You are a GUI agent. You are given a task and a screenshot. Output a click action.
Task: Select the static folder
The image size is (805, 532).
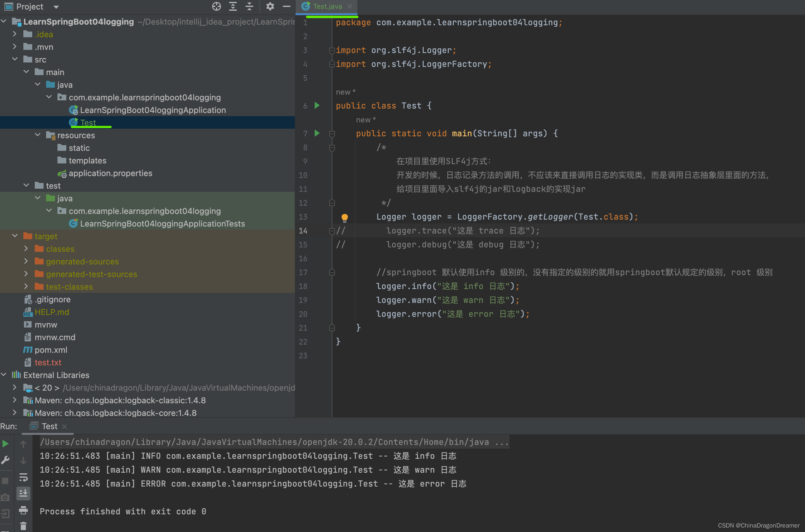click(x=79, y=148)
